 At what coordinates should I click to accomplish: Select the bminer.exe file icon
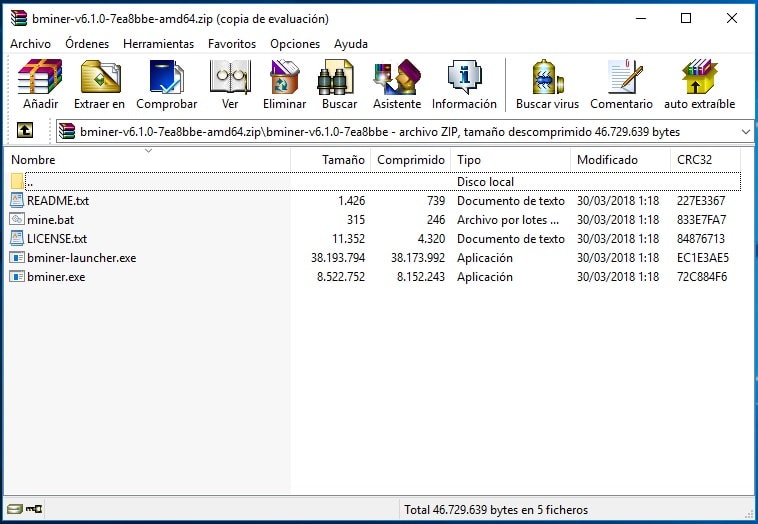coord(16,277)
